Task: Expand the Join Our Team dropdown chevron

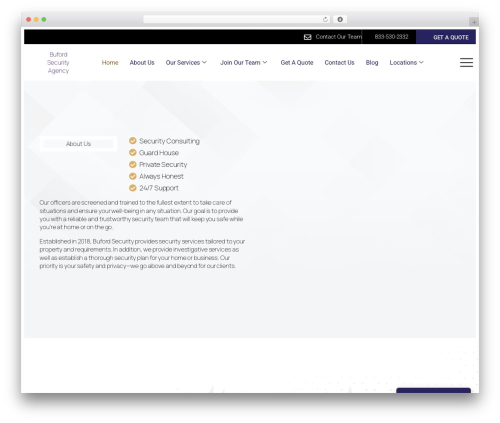Action: pos(265,62)
